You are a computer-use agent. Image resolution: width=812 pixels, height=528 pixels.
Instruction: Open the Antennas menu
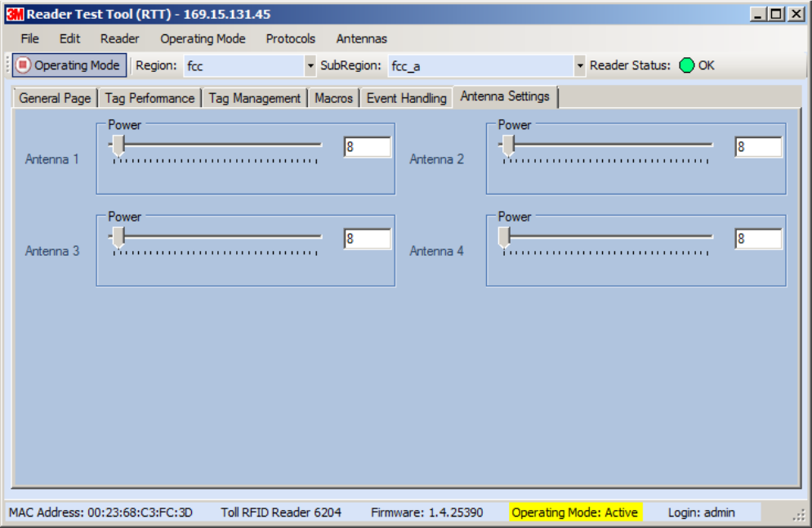coord(361,39)
